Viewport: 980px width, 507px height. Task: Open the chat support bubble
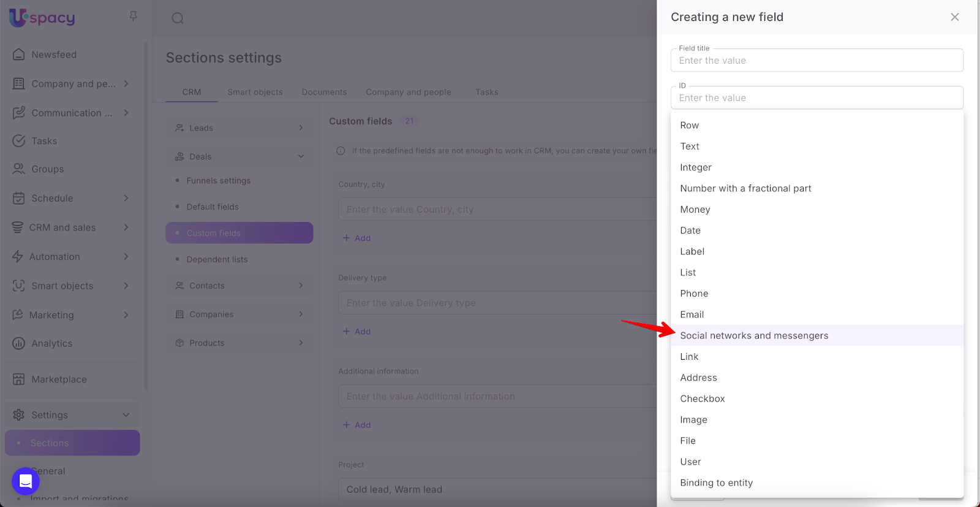pos(26,481)
